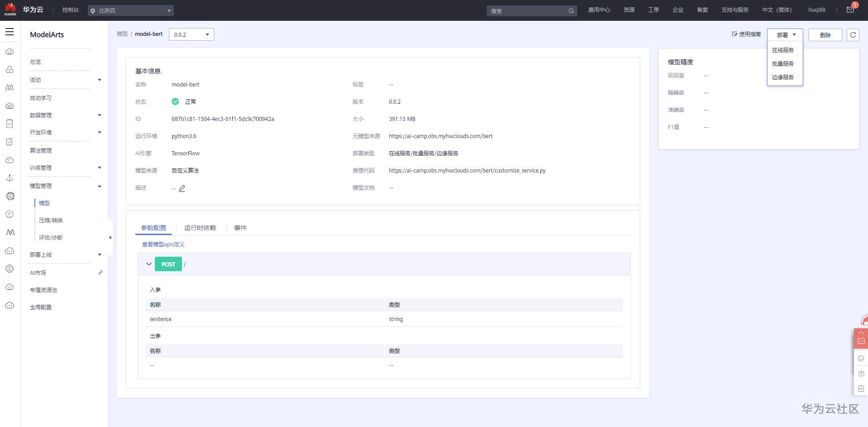868x427 pixels.
Task: Select 评估/诊断 in the sidebar
Action: pos(51,238)
